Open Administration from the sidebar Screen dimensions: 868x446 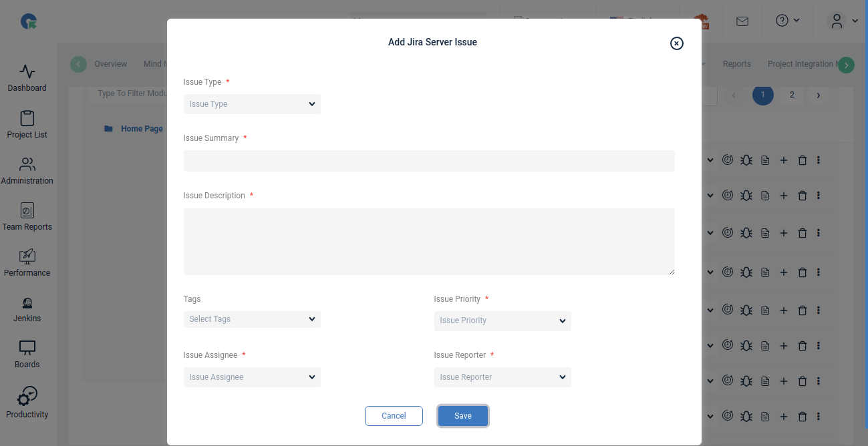27,170
